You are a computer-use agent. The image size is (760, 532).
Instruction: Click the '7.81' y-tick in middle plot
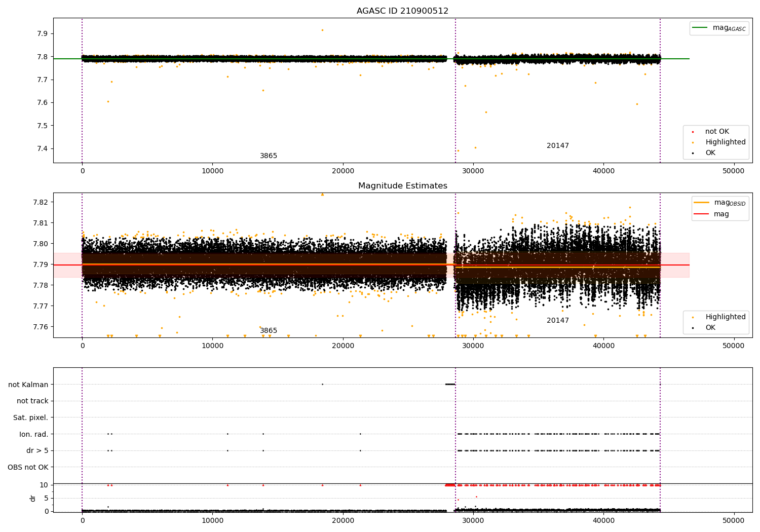[41, 223]
